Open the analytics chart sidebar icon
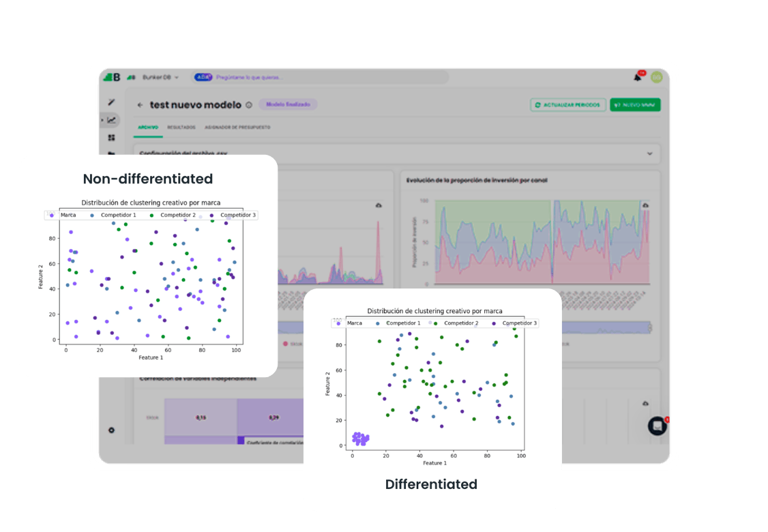This screenshot has height=532, width=768. point(112,120)
